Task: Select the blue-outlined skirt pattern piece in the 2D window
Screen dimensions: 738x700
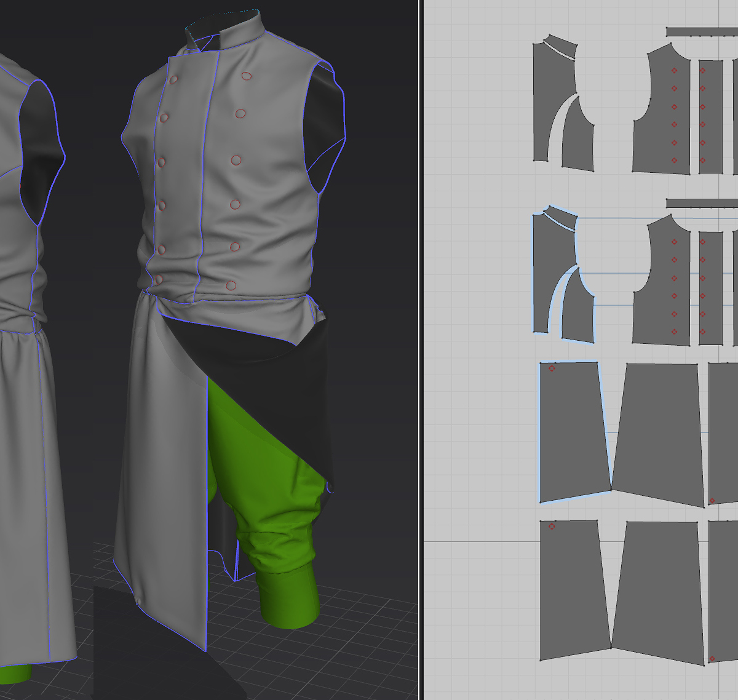Action: pos(572,431)
